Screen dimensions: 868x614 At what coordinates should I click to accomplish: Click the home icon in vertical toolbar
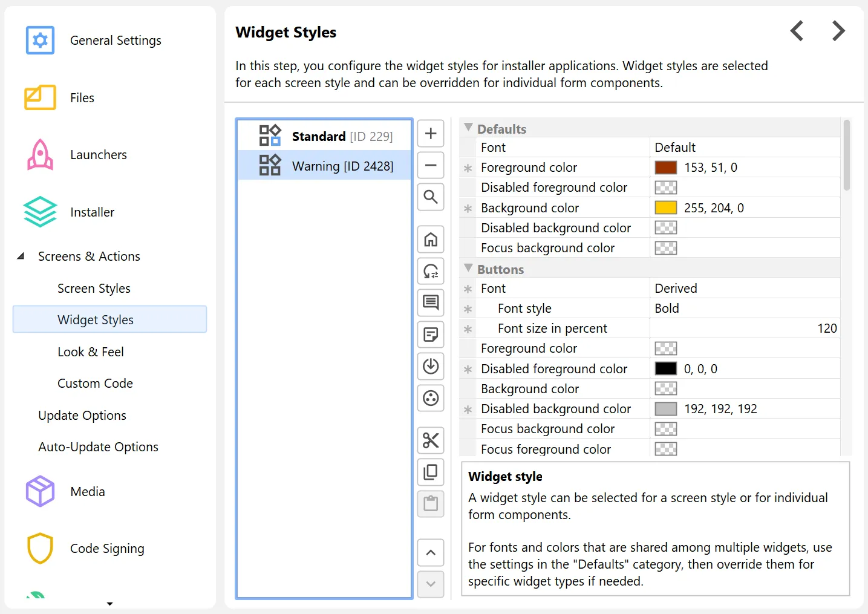431,240
